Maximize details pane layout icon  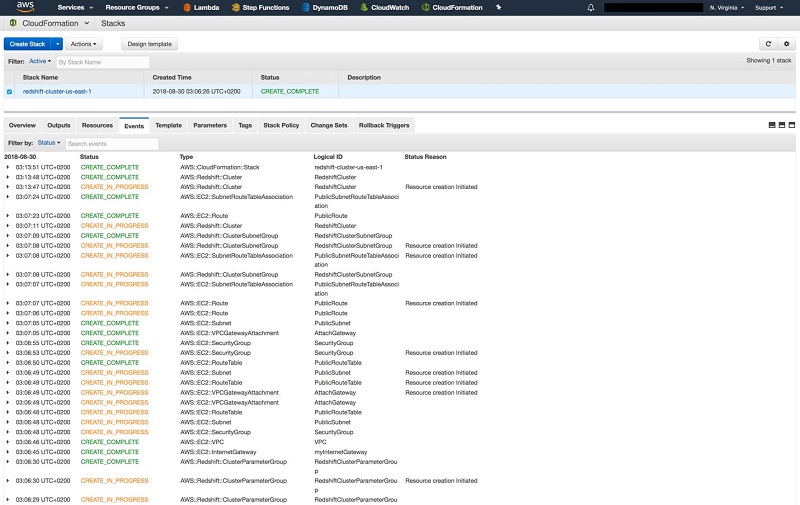(x=792, y=125)
